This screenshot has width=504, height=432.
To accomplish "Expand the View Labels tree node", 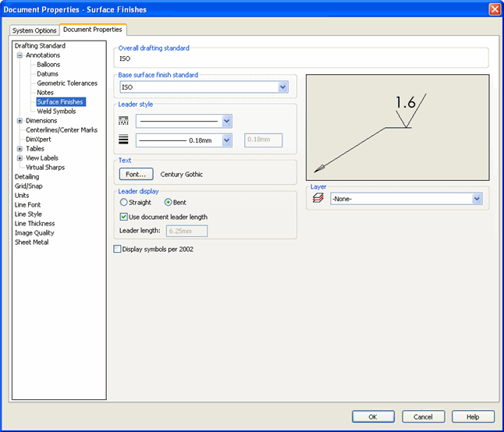I will pyautogui.click(x=20, y=158).
